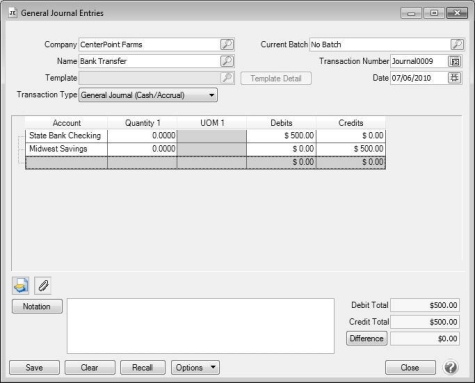Expand the Transaction Type dropdown

point(148,95)
